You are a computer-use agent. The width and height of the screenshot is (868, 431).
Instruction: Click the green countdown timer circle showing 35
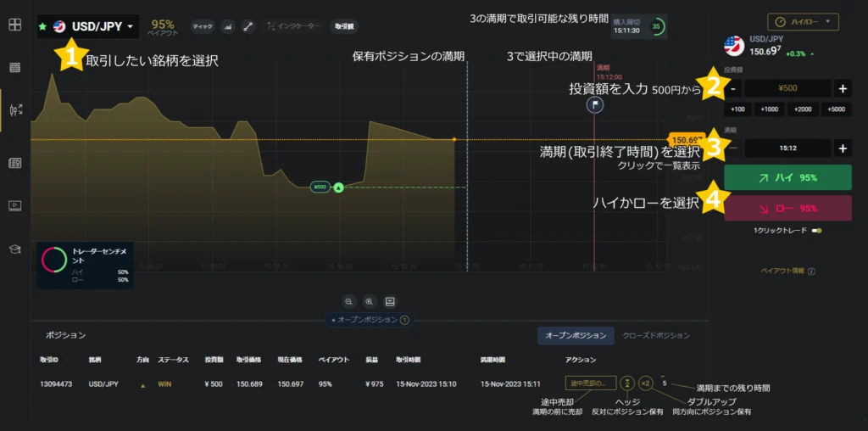pyautogui.click(x=657, y=26)
